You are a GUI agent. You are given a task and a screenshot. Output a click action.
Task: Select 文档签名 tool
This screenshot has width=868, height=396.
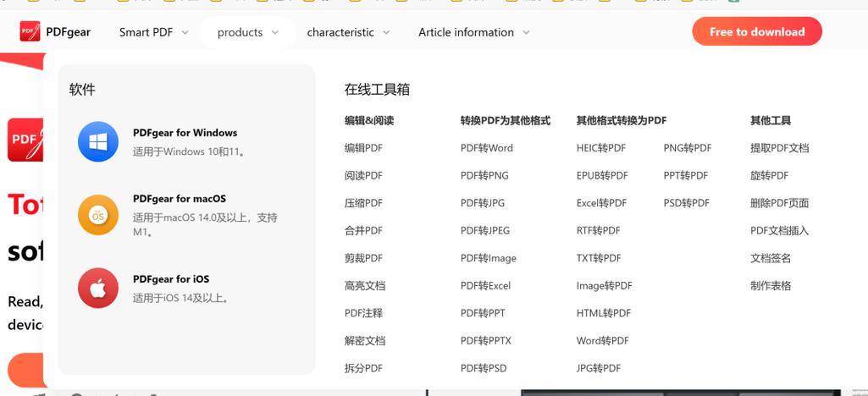(771, 258)
